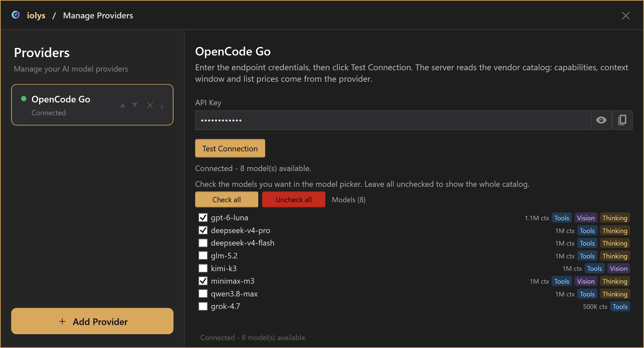Click the green connected status dot
Viewport: 644px width, 348px height.
[x=24, y=99]
